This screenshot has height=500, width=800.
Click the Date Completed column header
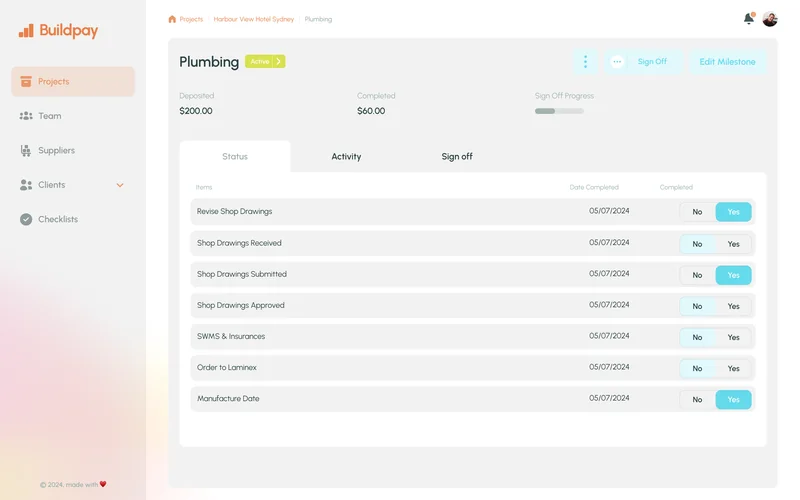[x=594, y=187]
